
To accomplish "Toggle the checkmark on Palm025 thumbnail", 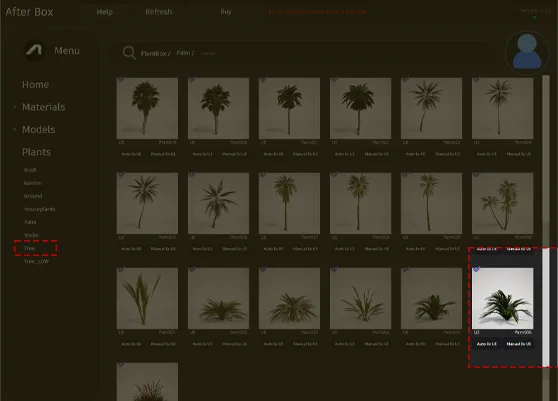I will click(121, 174).
